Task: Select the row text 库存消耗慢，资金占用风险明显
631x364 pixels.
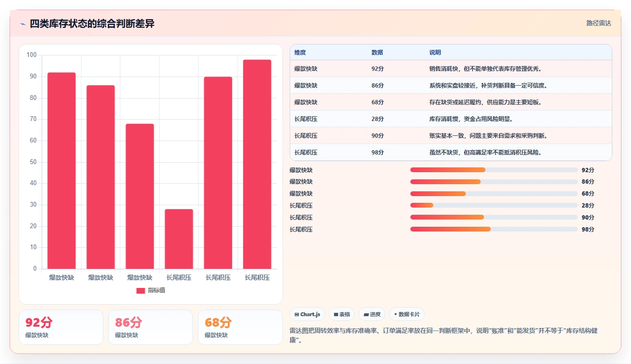Action: [x=472, y=119]
